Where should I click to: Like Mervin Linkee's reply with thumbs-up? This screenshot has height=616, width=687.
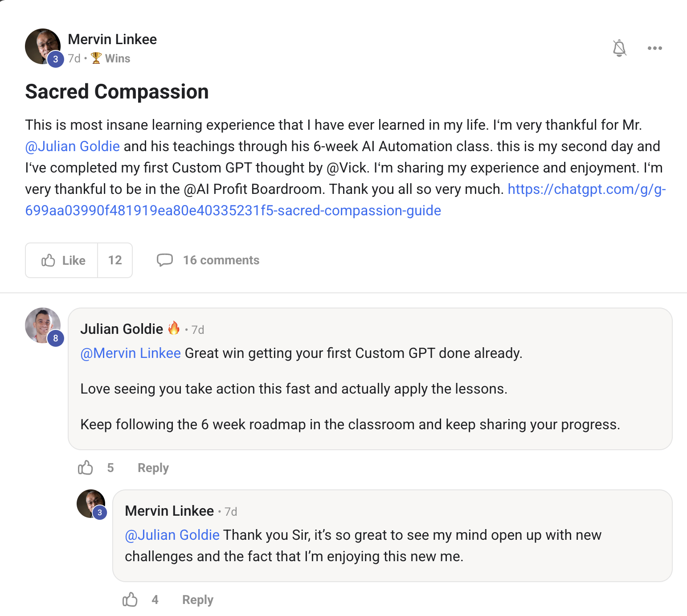click(130, 600)
